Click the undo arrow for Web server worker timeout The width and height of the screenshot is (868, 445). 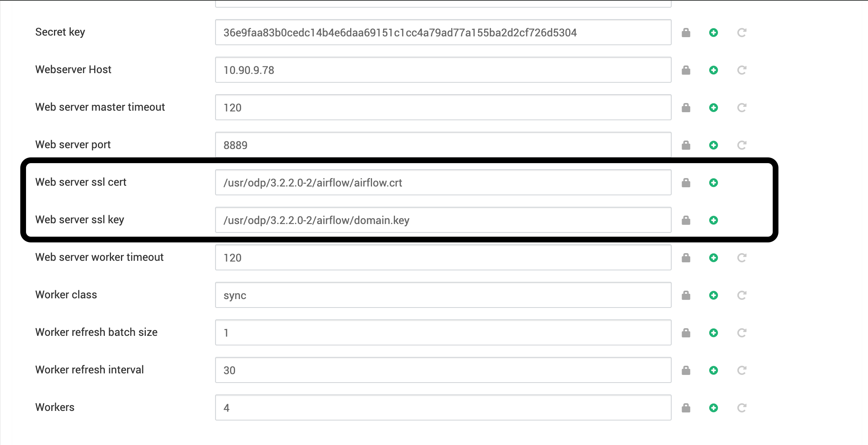742,258
